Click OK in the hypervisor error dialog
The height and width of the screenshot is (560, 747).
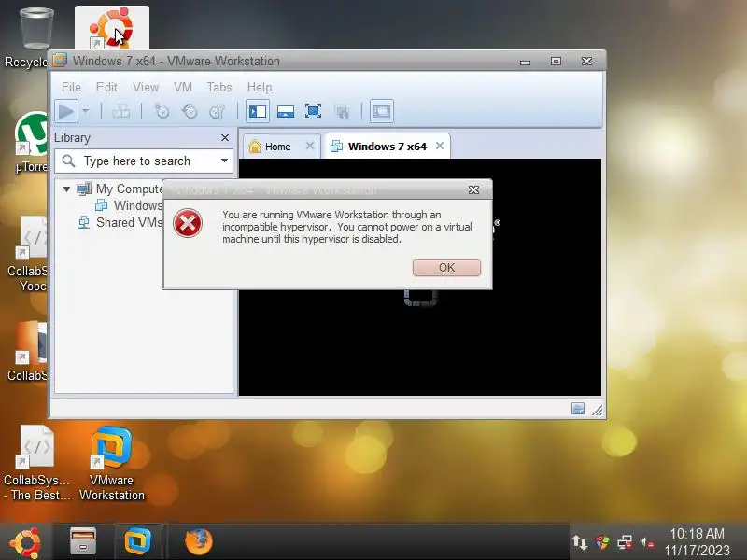click(x=446, y=268)
